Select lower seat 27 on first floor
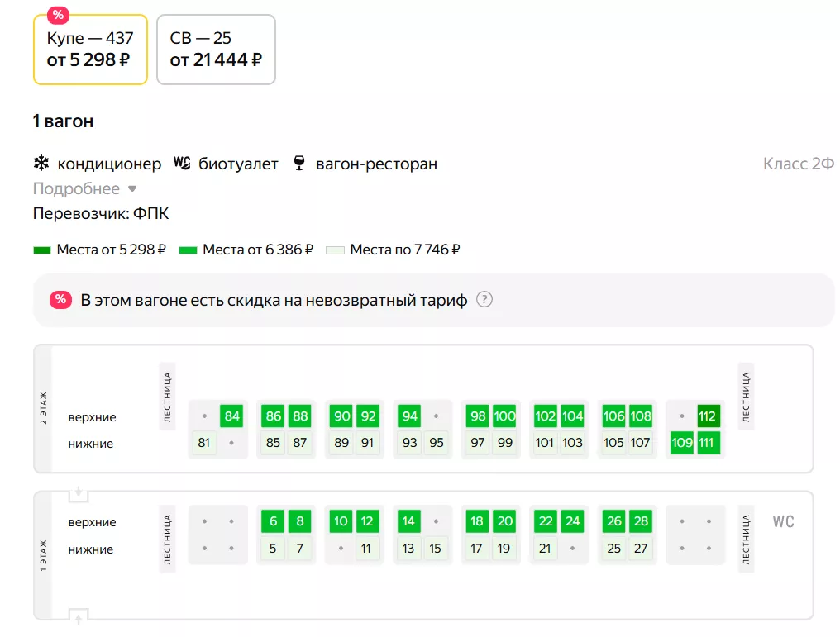The image size is (840, 637). 641,548
